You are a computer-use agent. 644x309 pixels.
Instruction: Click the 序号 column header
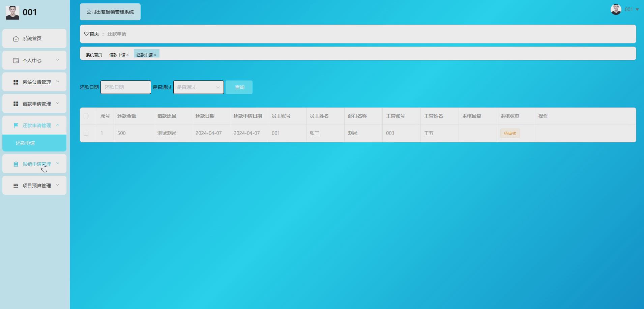(105, 116)
